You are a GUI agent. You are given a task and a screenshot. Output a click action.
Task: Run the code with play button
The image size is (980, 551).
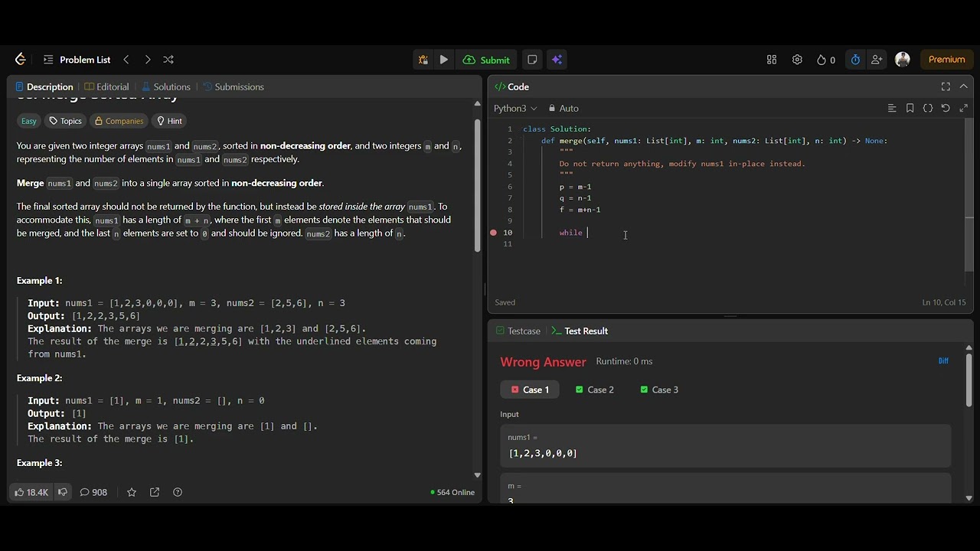pos(444,60)
